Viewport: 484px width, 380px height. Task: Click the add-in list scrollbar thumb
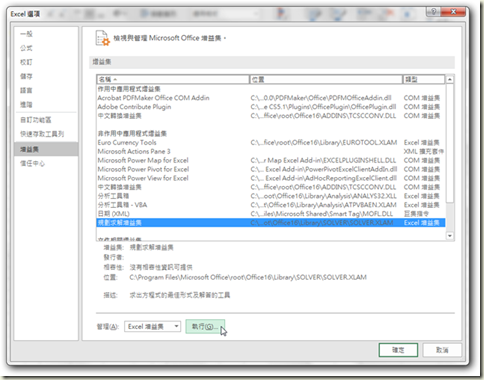tap(450, 143)
